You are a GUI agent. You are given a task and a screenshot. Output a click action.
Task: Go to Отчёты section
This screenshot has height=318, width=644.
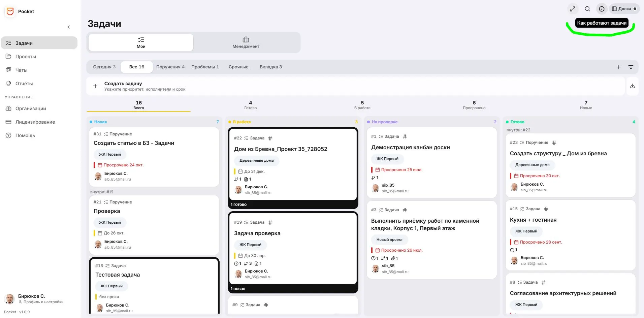point(39,84)
